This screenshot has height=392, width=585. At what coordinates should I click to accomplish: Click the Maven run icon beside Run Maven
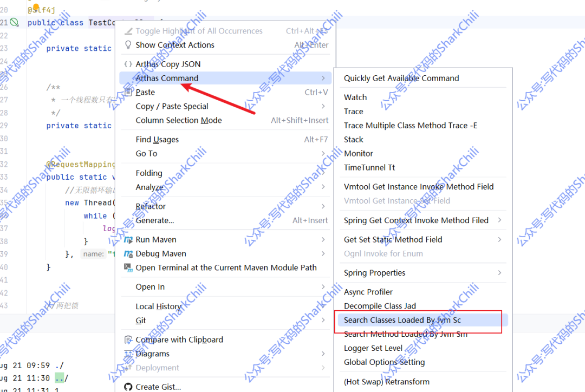pyautogui.click(x=128, y=239)
